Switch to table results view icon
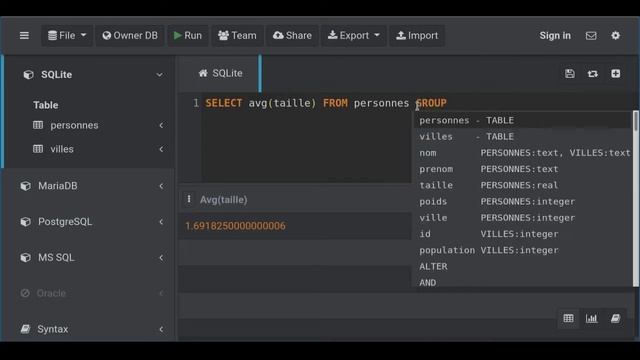640x360 pixels. tap(568, 318)
